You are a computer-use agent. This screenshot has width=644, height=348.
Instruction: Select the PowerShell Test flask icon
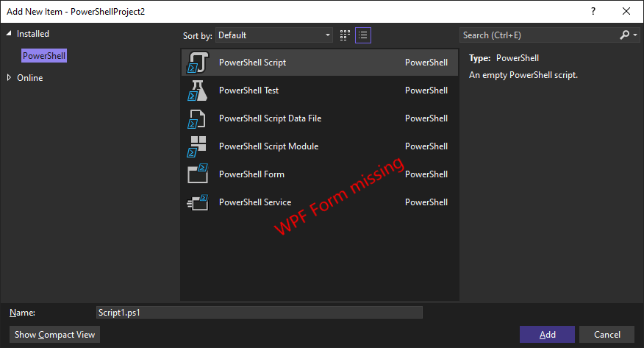point(198,90)
